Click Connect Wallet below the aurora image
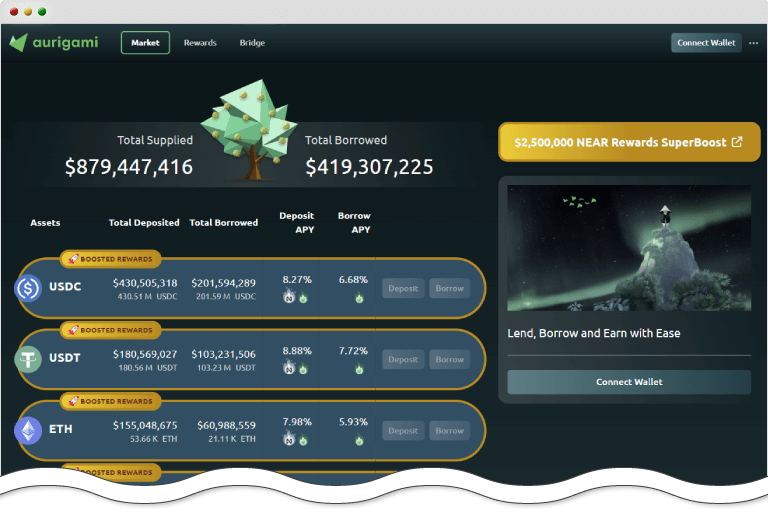 tap(629, 382)
